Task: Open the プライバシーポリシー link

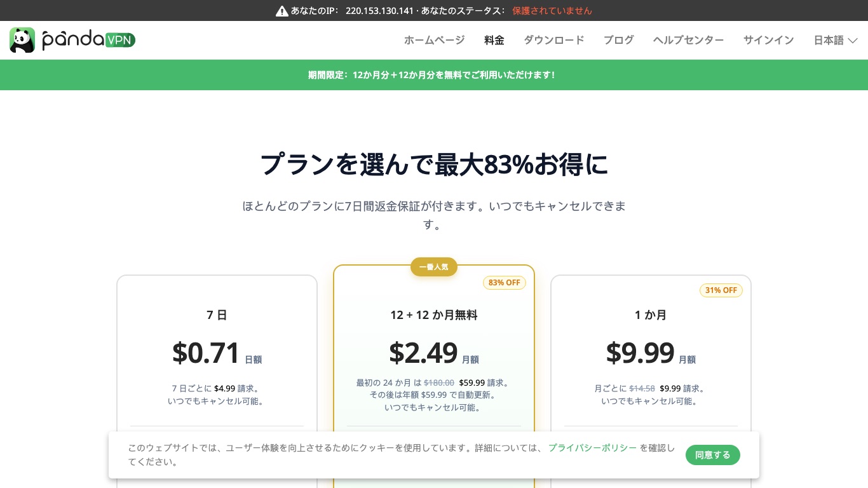Action: point(593,448)
